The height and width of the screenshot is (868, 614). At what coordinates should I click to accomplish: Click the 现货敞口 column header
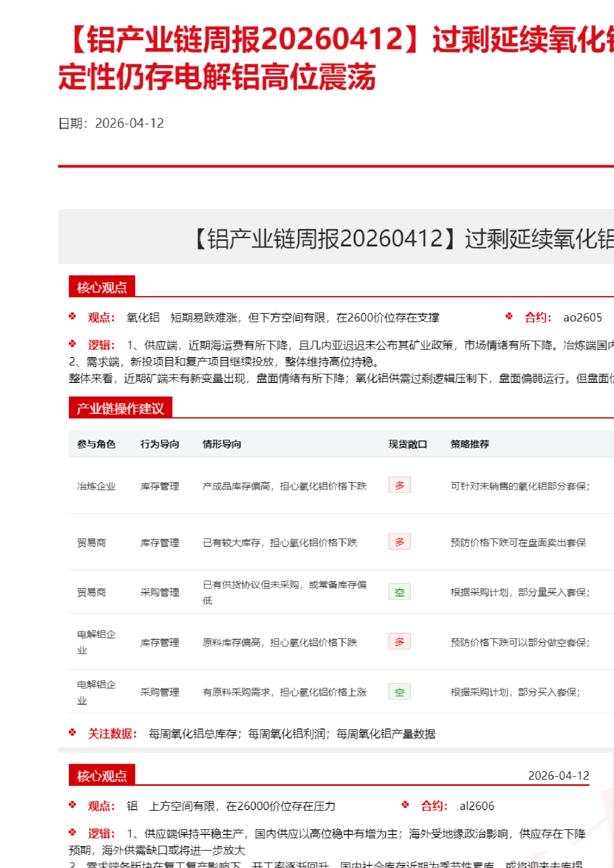click(408, 444)
